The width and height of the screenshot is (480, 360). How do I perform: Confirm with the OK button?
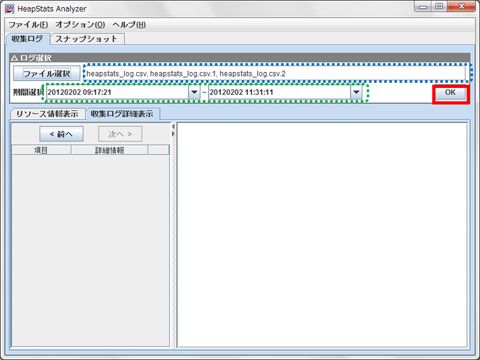(450, 93)
